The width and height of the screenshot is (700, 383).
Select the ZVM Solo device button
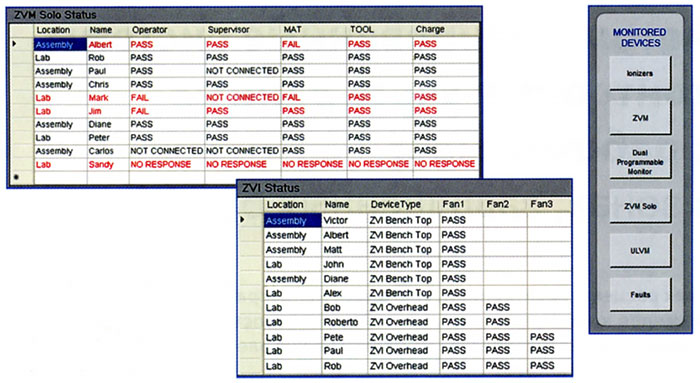[640, 206]
